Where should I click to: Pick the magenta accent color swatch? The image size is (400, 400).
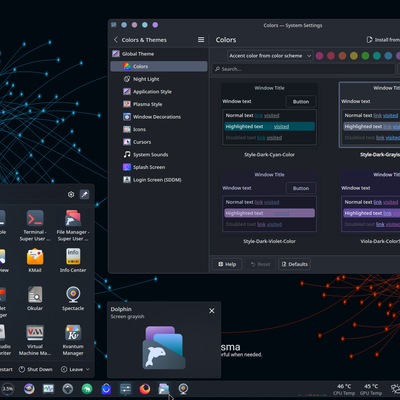[x=319, y=56]
